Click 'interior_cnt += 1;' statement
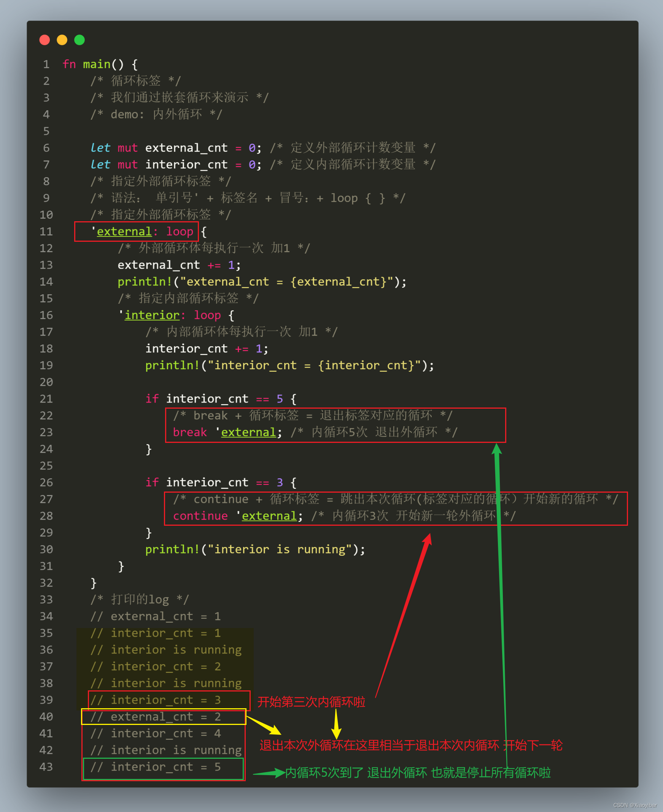The image size is (663, 812). 207,349
